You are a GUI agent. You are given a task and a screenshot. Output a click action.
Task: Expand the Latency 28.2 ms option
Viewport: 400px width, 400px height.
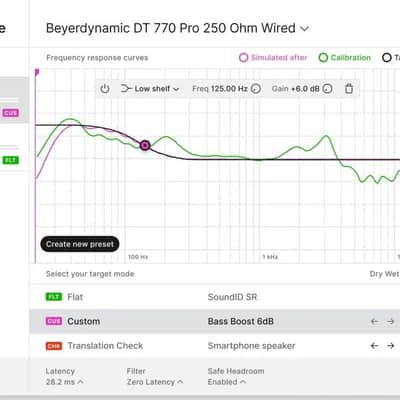pyautogui.click(x=65, y=382)
